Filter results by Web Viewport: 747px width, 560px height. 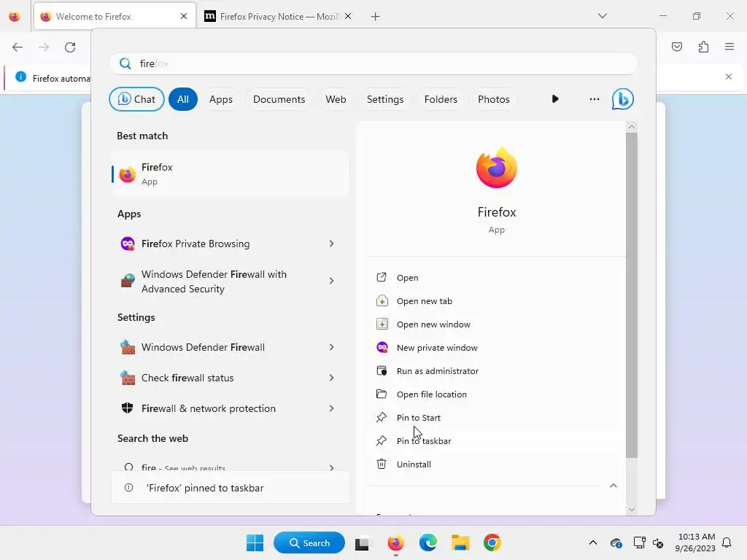[336, 99]
